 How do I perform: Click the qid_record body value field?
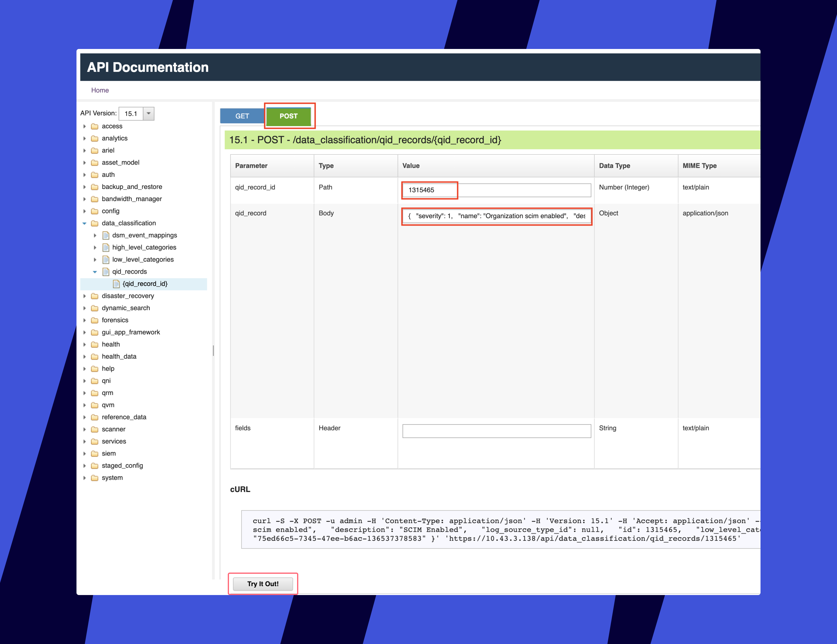[x=497, y=216]
